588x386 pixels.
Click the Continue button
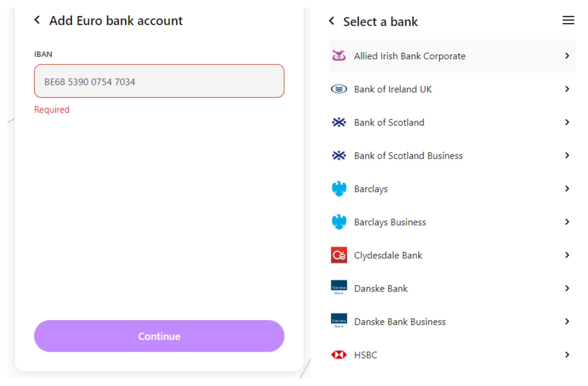click(x=159, y=336)
